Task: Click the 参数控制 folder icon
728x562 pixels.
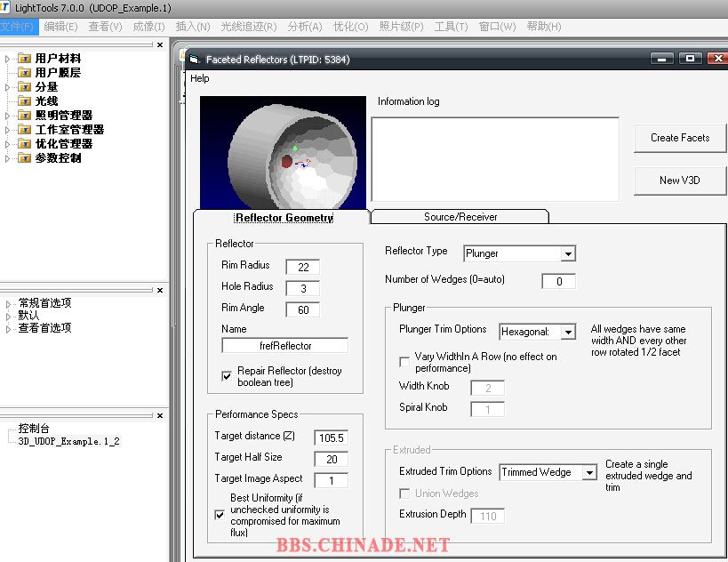Action: (x=25, y=158)
